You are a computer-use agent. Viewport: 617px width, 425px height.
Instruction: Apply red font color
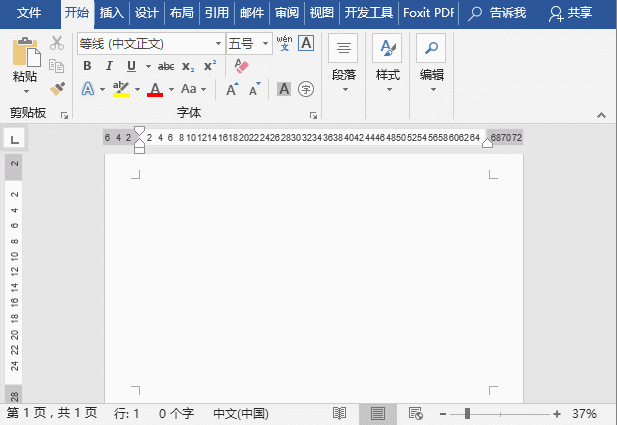pyautogui.click(x=155, y=89)
